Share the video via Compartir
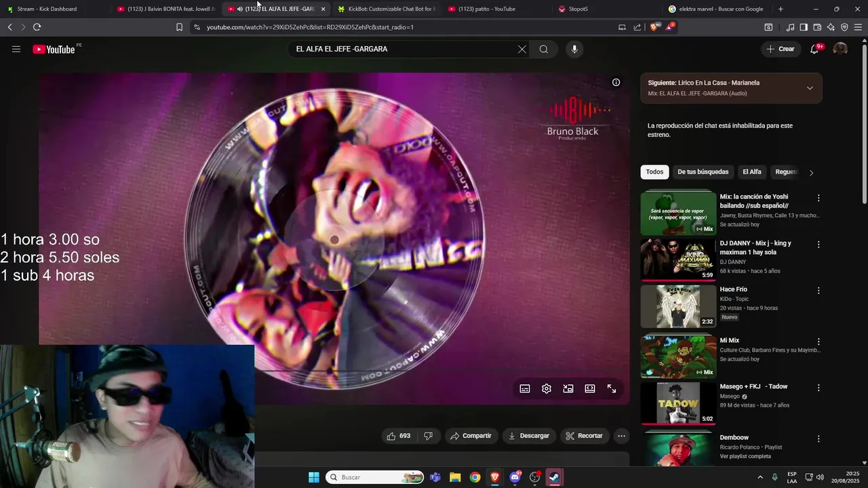 coord(471,436)
